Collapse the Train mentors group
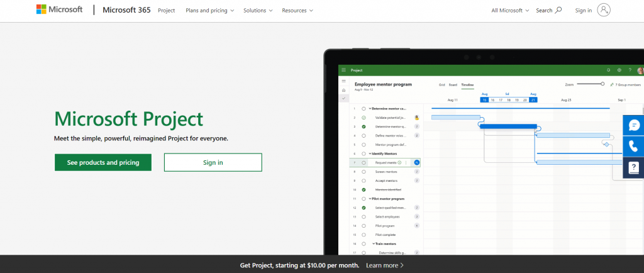644x273 pixels. click(374, 244)
